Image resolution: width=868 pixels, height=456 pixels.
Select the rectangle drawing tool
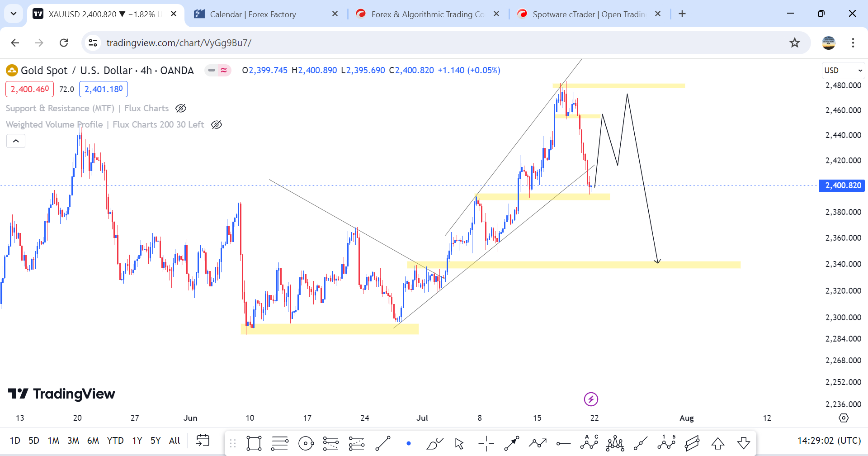point(254,443)
